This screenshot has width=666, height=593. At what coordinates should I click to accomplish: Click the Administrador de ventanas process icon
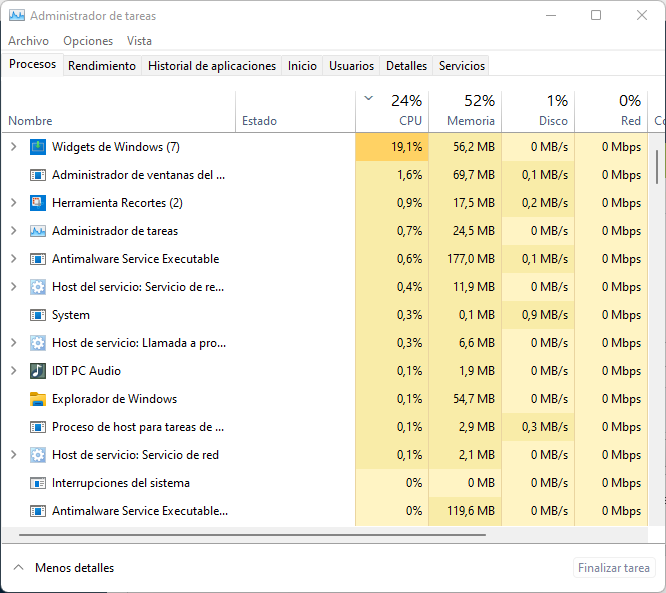coord(38,175)
